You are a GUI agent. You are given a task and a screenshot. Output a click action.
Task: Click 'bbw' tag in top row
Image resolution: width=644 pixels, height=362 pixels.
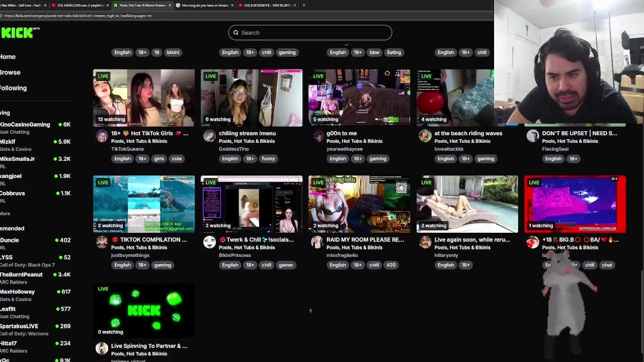(374, 52)
